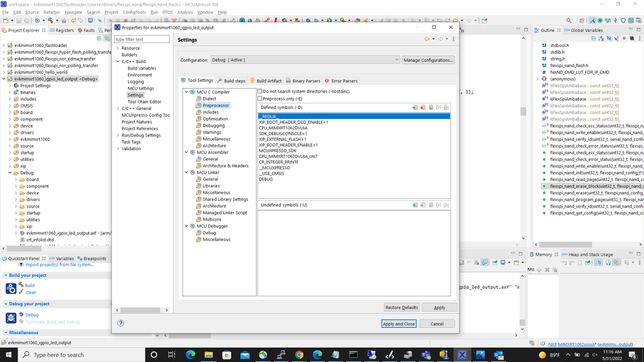Open Microsoft Teams from taskbar
The image size is (644, 362).
pyautogui.click(x=426, y=355)
